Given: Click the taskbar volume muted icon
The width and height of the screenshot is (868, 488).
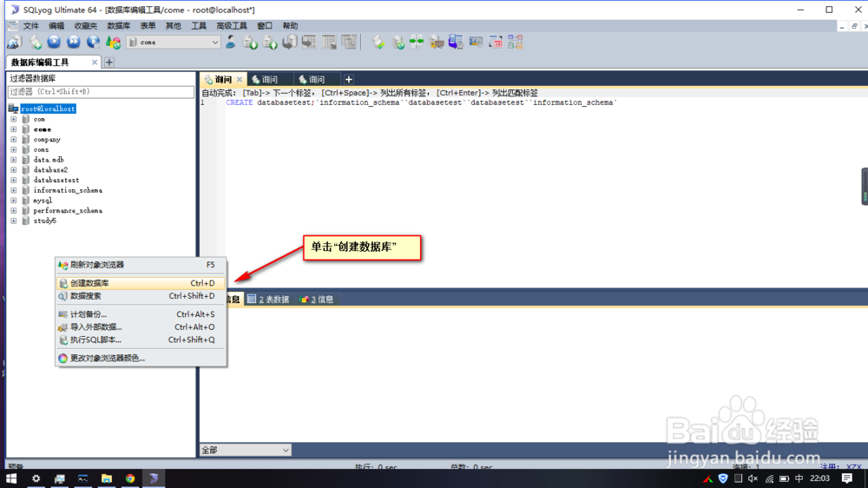Looking at the screenshot, I should click(x=753, y=478).
